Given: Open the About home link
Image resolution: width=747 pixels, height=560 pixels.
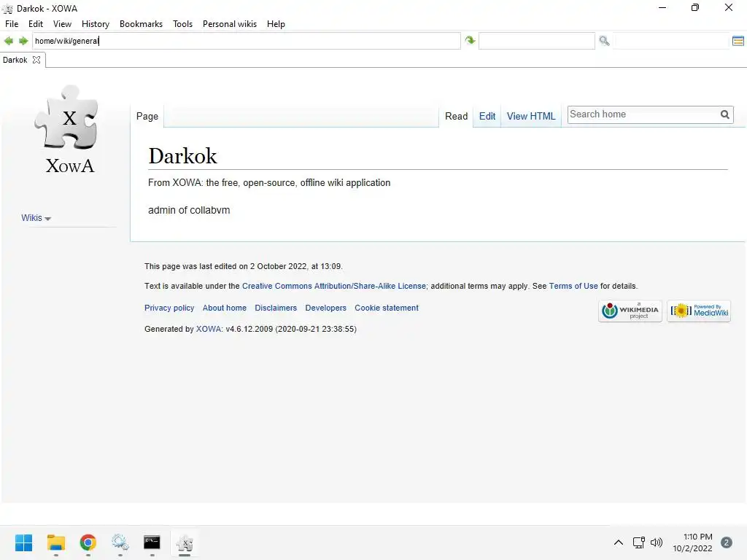Looking at the screenshot, I should click(x=225, y=308).
